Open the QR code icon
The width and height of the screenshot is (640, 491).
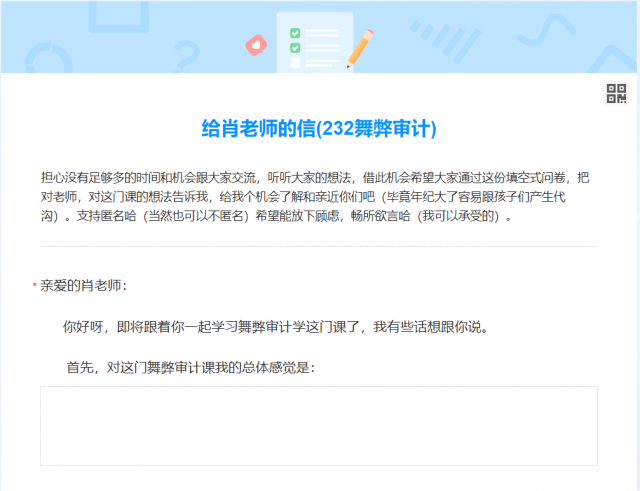616,93
